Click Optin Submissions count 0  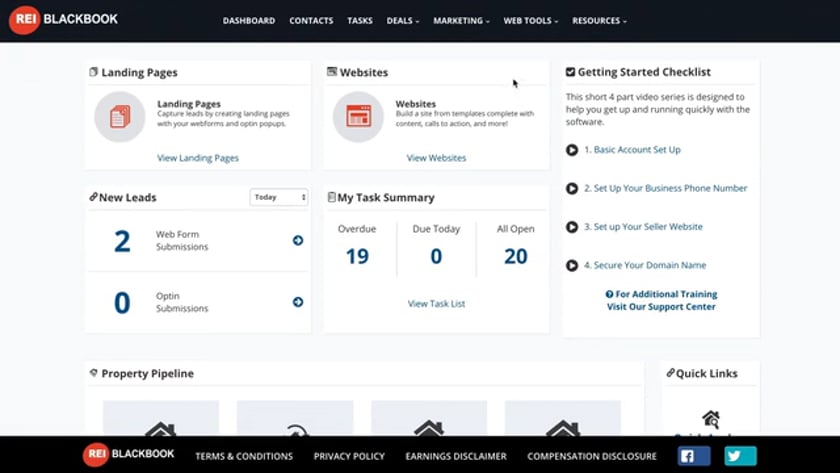tap(122, 303)
